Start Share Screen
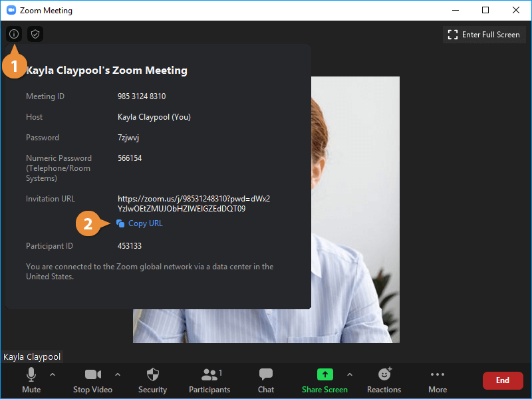This screenshot has width=532, height=399. point(325,380)
